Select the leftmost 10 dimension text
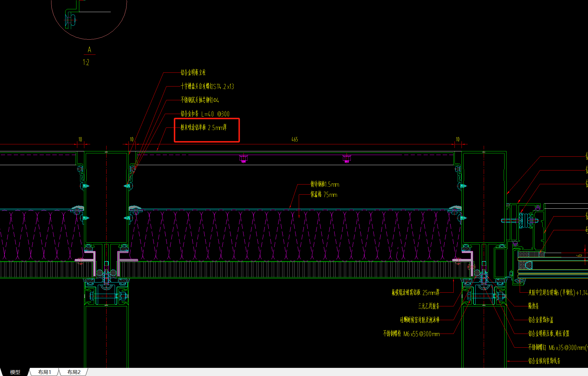Screen dimensions: 588x376 [80, 139]
